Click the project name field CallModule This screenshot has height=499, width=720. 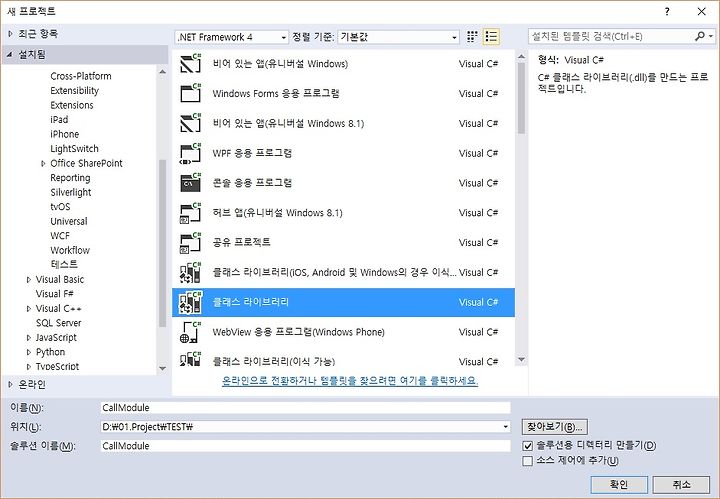pyautogui.click(x=305, y=408)
